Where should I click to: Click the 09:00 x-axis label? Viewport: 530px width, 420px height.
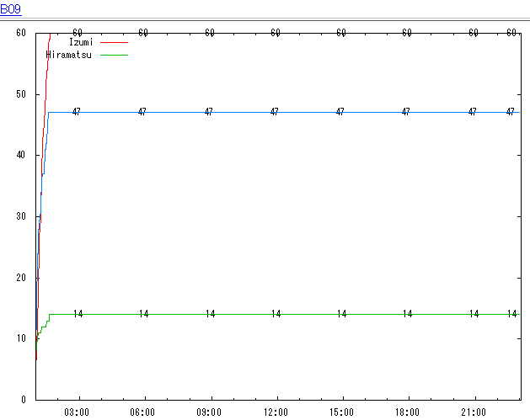[x=209, y=412]
